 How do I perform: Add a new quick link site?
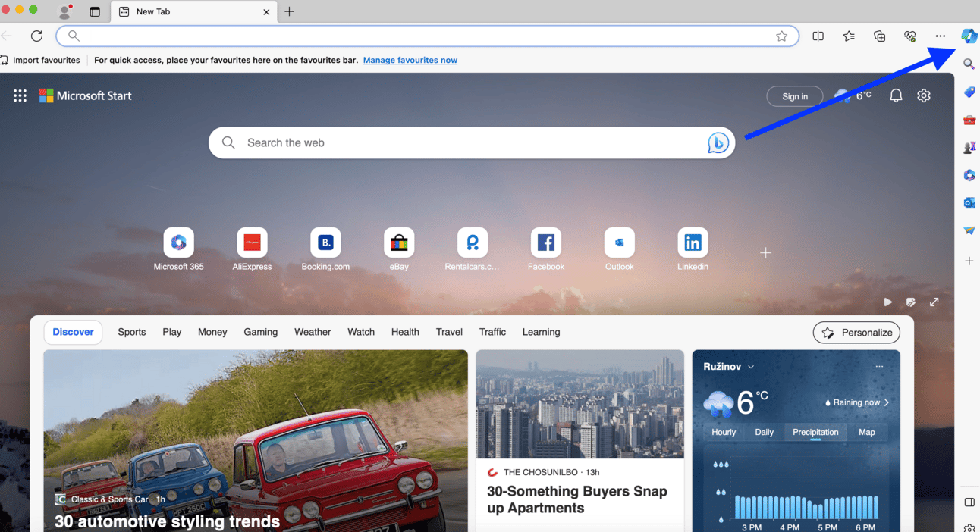click(x=765, y=252)
